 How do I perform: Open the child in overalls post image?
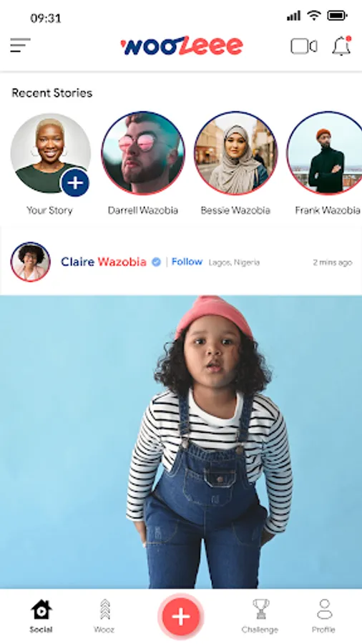181,442
